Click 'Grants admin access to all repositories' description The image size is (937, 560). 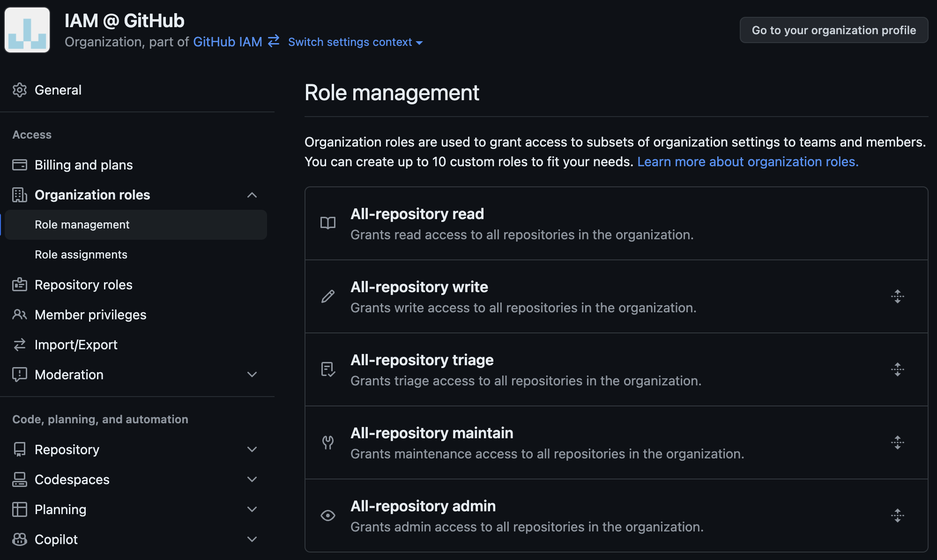[527, 527]
